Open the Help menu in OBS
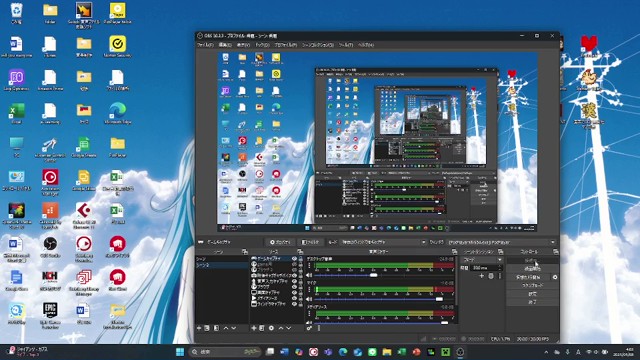 (366, 45)
